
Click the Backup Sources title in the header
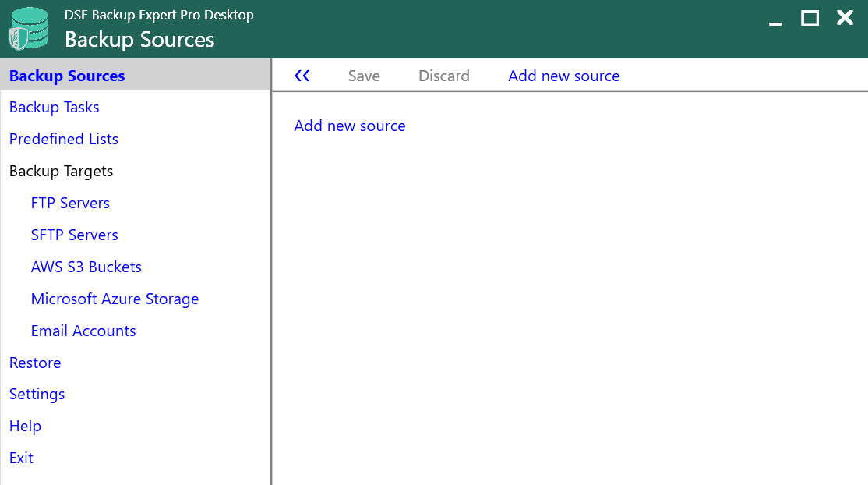139,39
